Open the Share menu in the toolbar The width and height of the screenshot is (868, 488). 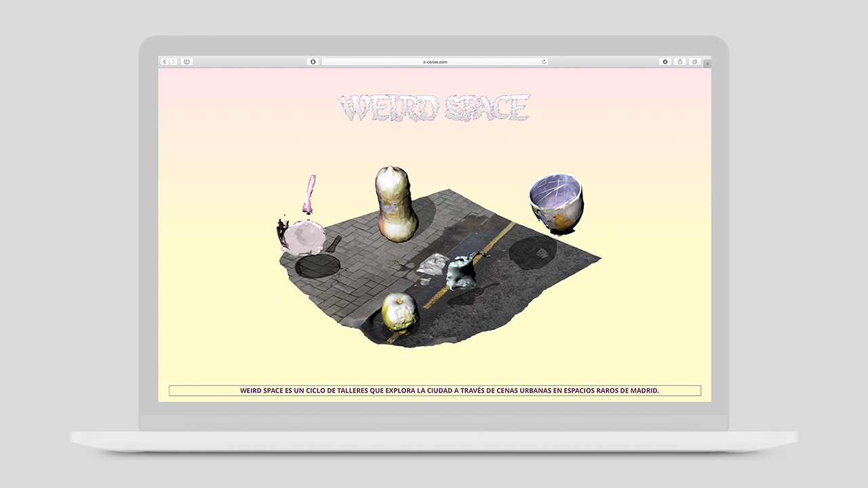tap(679, 62)
